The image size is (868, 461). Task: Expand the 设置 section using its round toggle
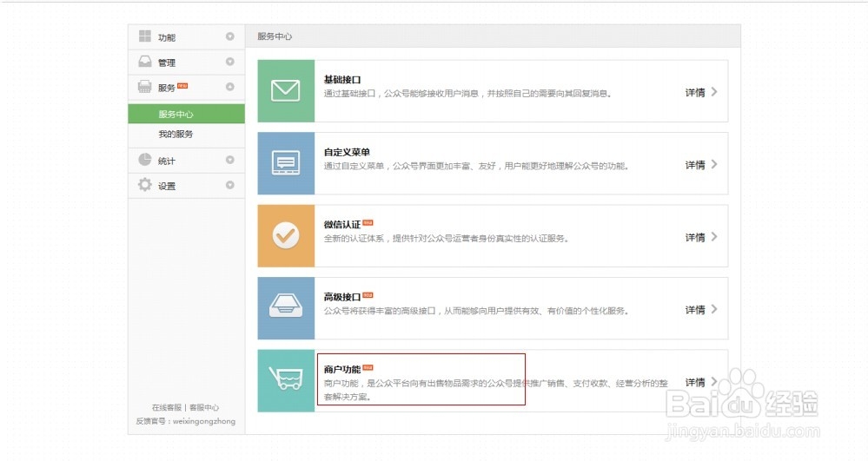pyautogui.click(x=229, y=185)
